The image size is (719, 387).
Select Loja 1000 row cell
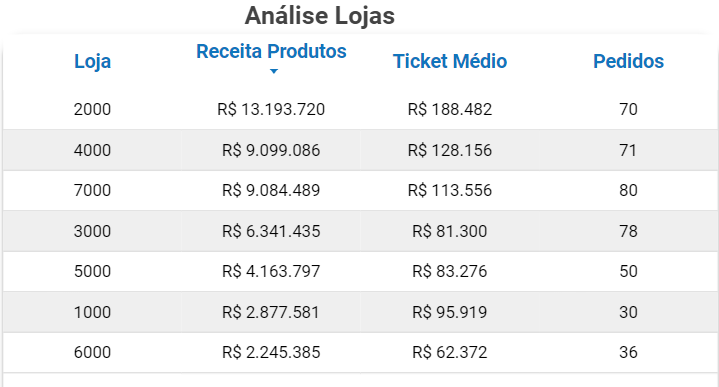click(92, 312)
